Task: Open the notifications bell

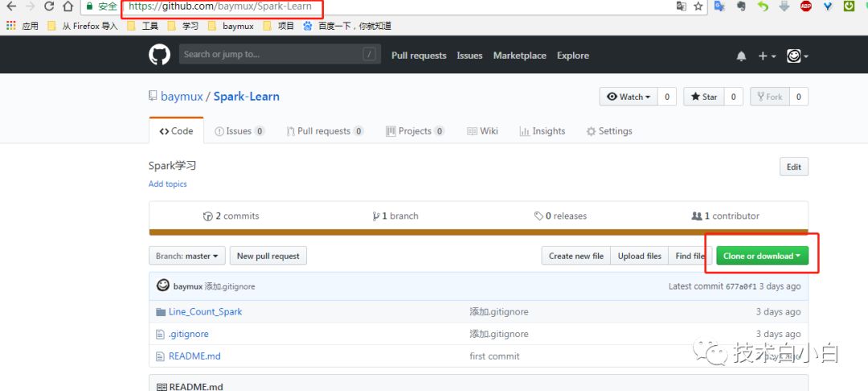Action: [x=741, y=56]
